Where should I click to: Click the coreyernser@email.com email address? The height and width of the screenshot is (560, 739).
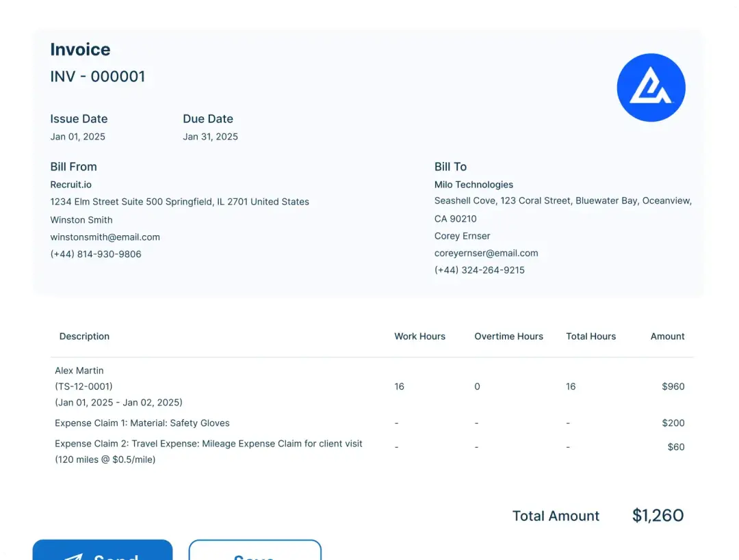point(486,253)
